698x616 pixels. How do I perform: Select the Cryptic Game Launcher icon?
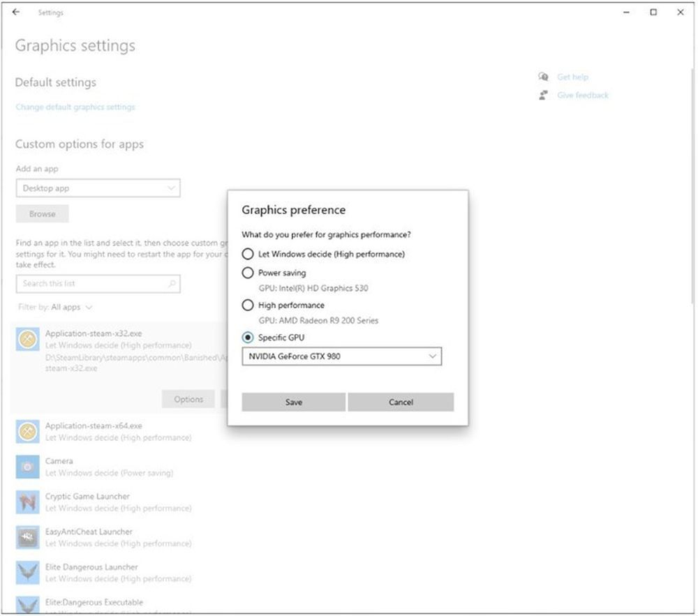tap(28, 502)
